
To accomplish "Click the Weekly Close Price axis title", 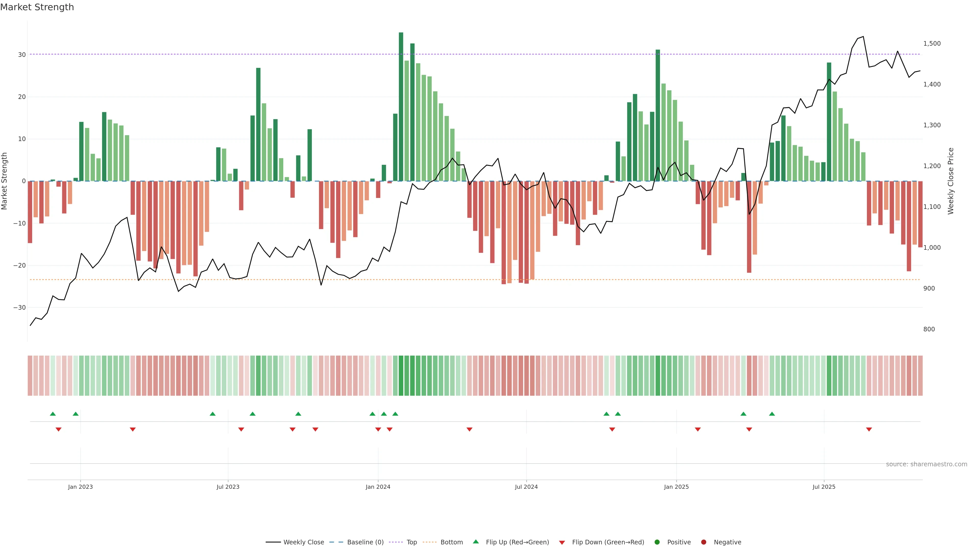I will point(951,181).
